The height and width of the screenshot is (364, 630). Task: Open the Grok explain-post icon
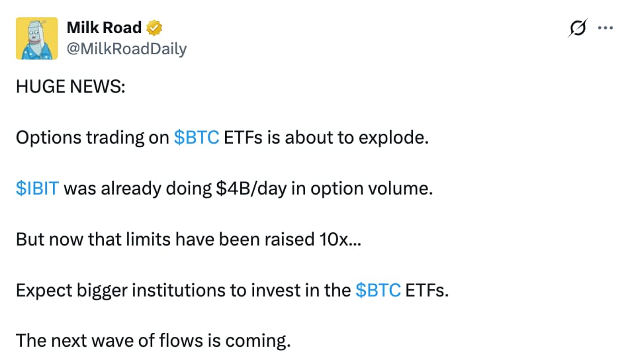(x=578, y=28)
